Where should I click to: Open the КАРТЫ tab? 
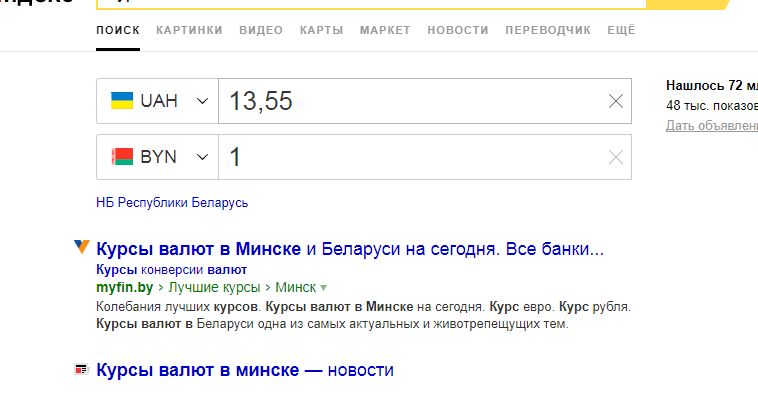click(321, 30)
